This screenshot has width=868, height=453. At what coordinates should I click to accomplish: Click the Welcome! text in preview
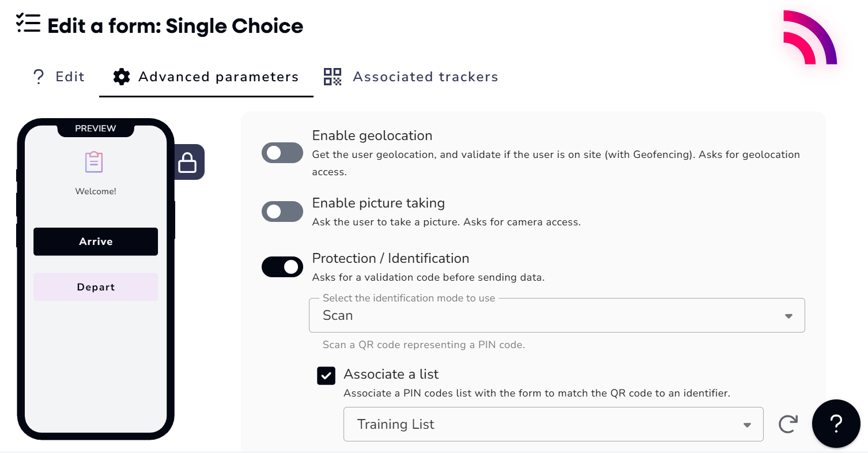tap(96, 191)
